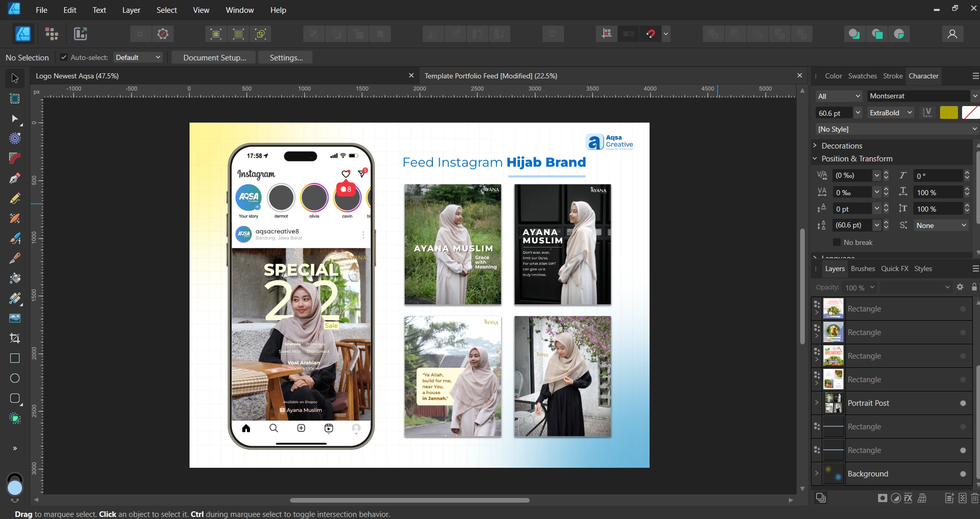Open the layer FX effects icon

click(908, 498)
